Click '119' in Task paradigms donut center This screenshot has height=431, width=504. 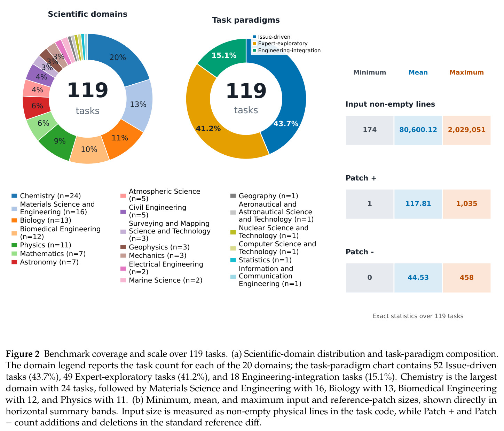(246, 91)
